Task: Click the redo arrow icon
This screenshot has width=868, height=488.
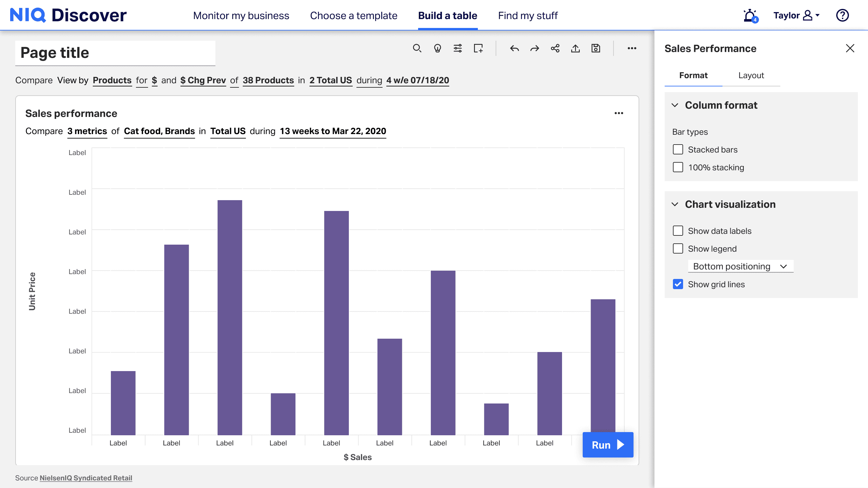Action: (534, 49)
